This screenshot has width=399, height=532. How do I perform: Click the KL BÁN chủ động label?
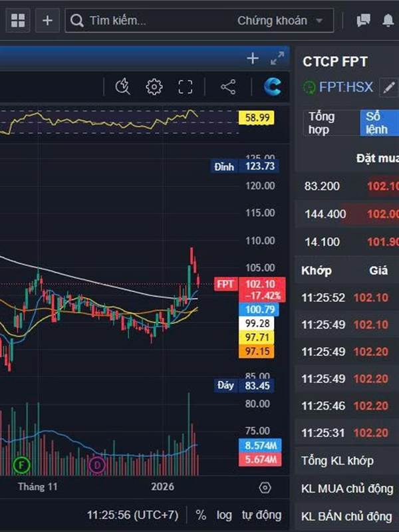pyautogui.click(x=346, y=517)
